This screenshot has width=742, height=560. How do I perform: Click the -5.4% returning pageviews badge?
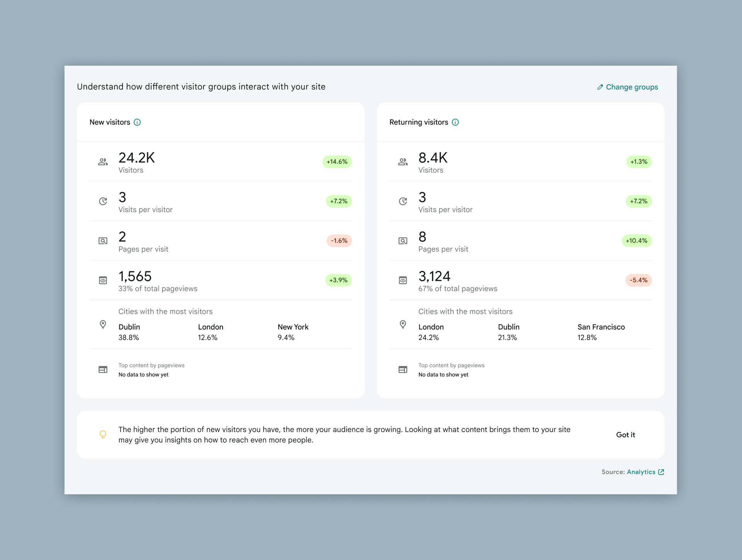(638, 280)
